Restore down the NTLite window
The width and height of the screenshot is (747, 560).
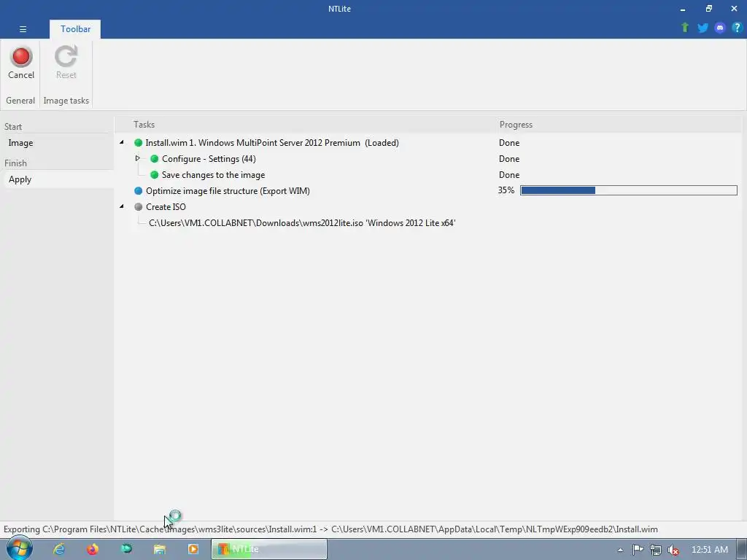point(709,9)
